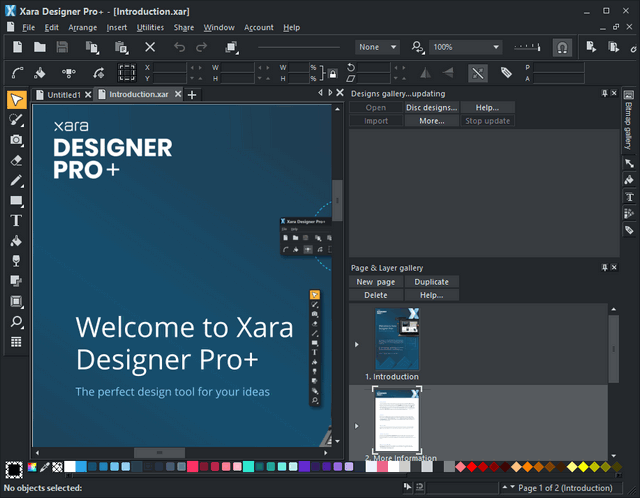Click the Save floppy disk icon
640x498 pixels.
(62, 47)
